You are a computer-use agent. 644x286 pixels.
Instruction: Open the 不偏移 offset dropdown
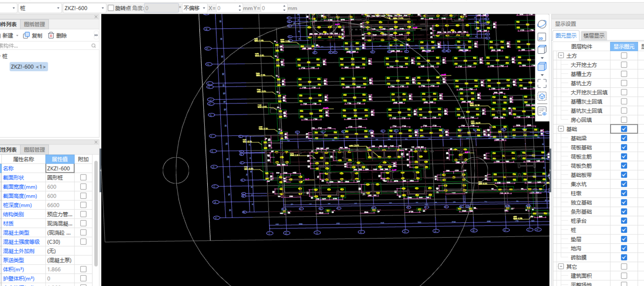[x=204, y=8]
